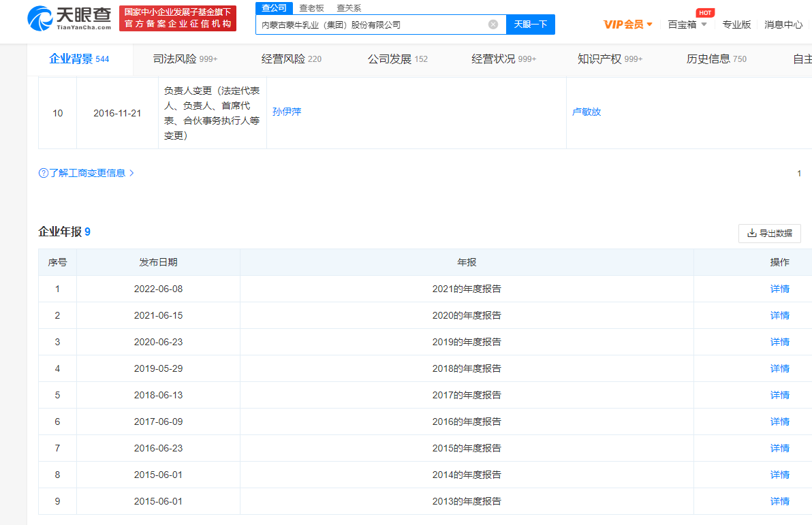The width and height of the screenshot is (812, 525).
Task: Open the 孙伊萍 person link
Action: coord(287,112)
